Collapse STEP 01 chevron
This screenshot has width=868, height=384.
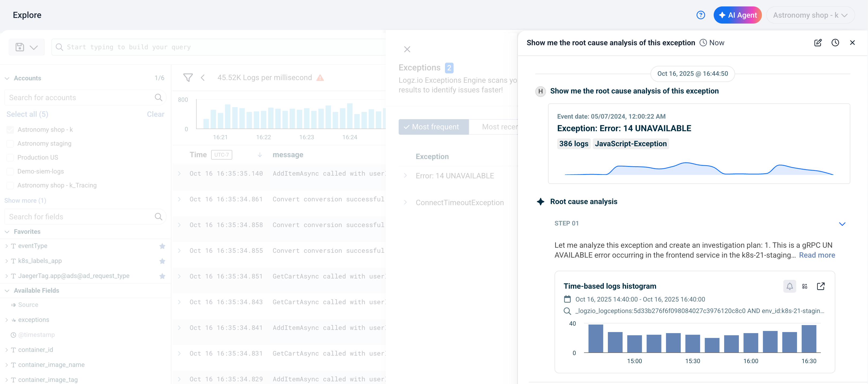click(x=842, y=224)
